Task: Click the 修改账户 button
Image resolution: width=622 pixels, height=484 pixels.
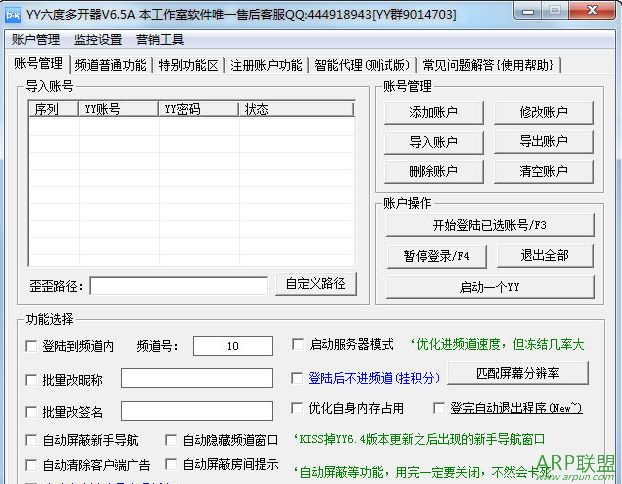Action: 543,113
